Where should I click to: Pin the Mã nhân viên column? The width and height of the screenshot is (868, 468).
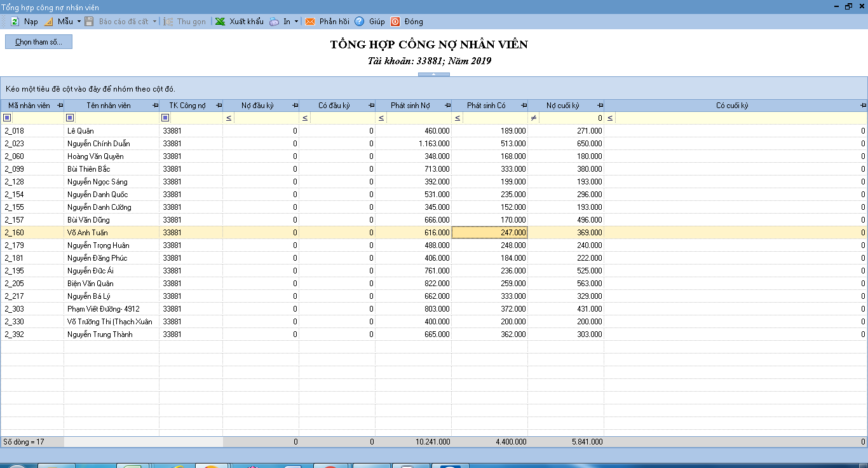click(x=60, y=106)
